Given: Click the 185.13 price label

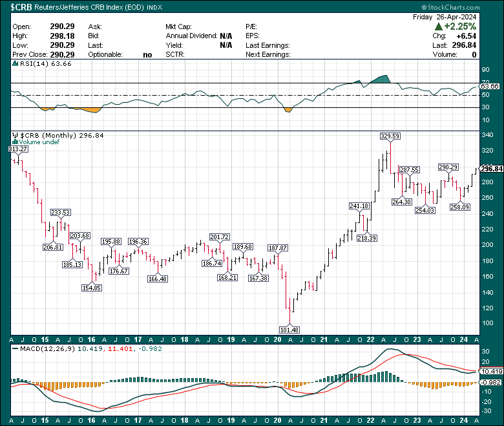Looking at the screenshot, I should [72, 264].
